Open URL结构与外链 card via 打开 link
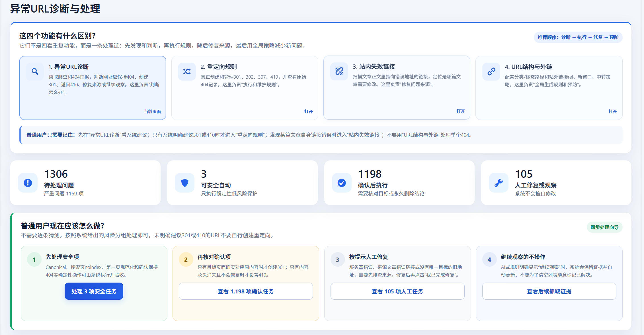The height and width of the screenshot is (335, 644). [x=613, y=111]
